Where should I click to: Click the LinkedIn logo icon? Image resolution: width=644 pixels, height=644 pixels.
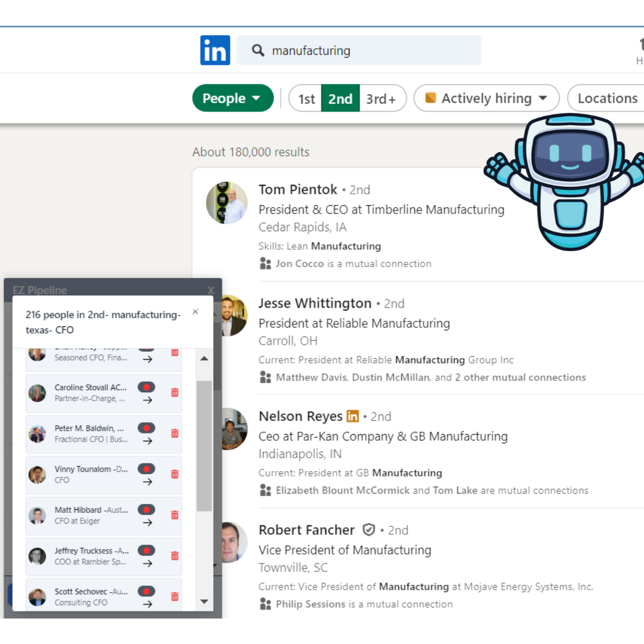[215, 50]
